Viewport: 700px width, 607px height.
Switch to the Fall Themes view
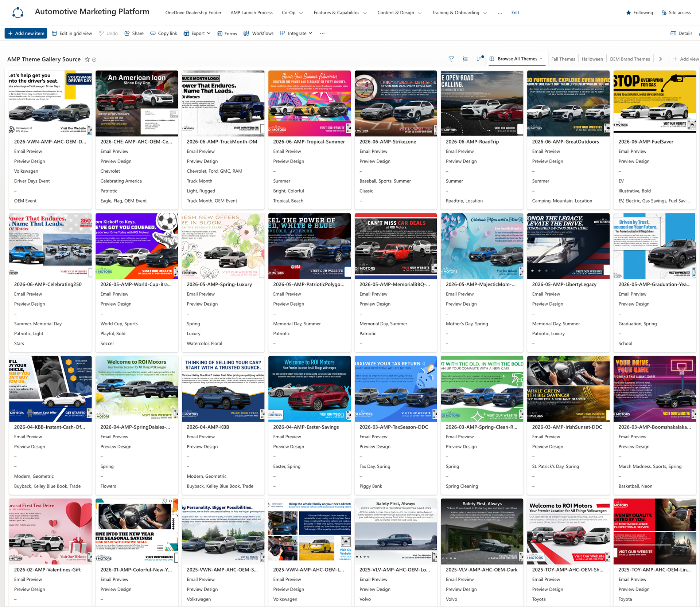pos(563,59)
